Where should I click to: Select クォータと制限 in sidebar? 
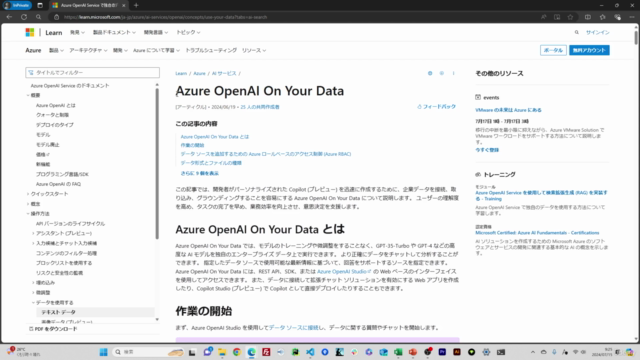point(52,115)
